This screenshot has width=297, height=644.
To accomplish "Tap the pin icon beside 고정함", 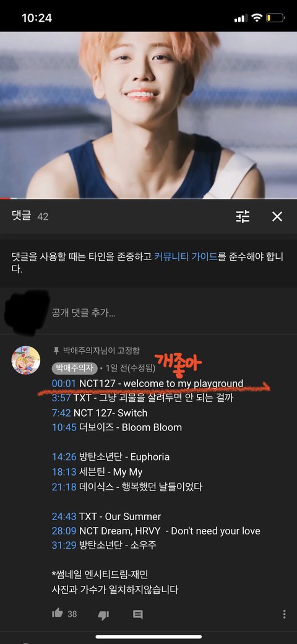I will [x=56, y=350].
